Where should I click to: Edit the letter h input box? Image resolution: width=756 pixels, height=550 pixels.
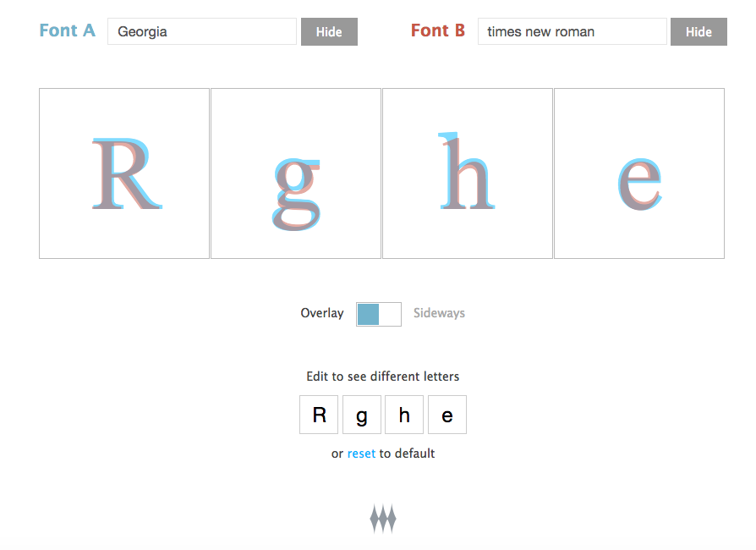point(404,415)
